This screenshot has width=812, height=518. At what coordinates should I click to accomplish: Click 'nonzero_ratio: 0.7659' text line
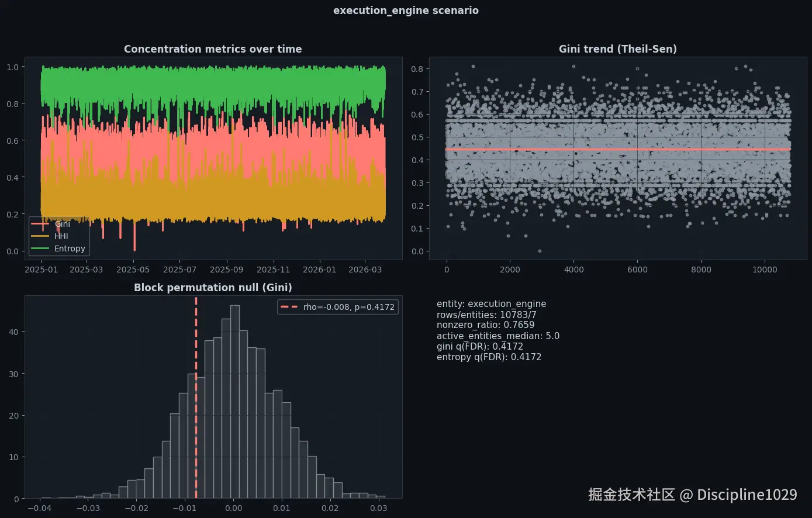click(x=485, y=325)
